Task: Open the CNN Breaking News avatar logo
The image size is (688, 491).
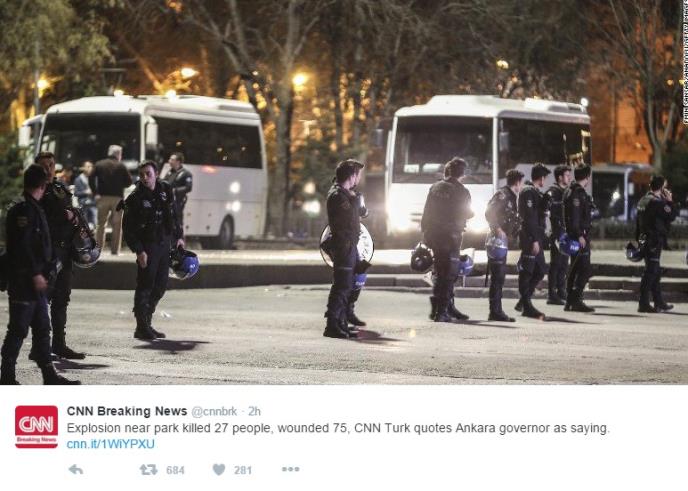Action: click(36, 426)
